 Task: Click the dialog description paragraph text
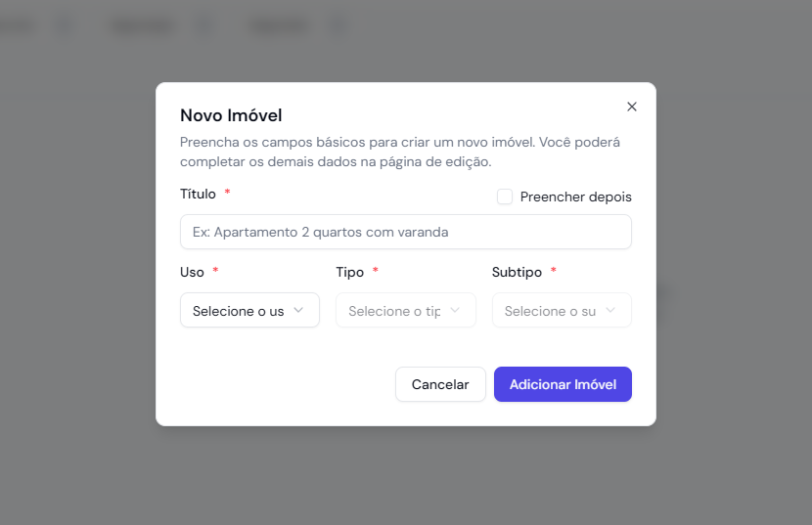click(400, 152)
